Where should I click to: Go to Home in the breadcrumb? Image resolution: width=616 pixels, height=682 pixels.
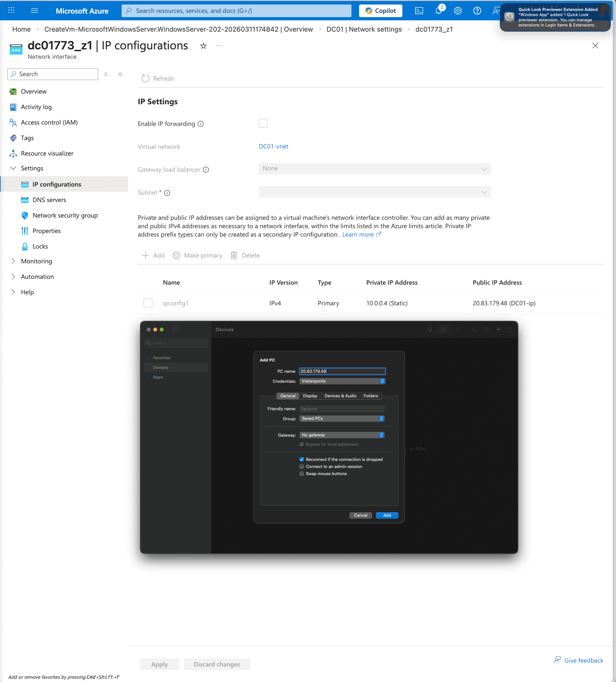point(21,29)
